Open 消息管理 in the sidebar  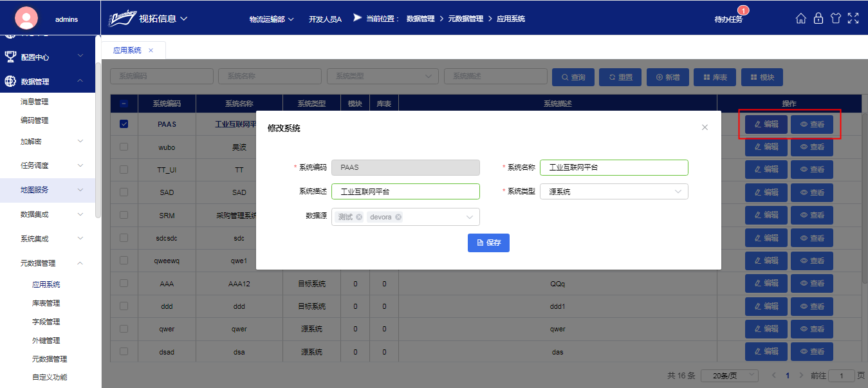35,102
